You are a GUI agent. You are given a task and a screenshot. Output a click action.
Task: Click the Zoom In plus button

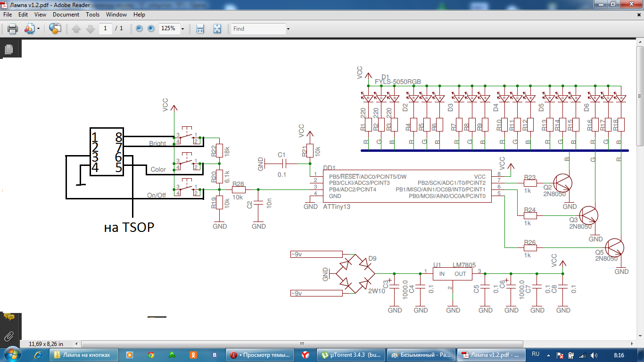151,29
